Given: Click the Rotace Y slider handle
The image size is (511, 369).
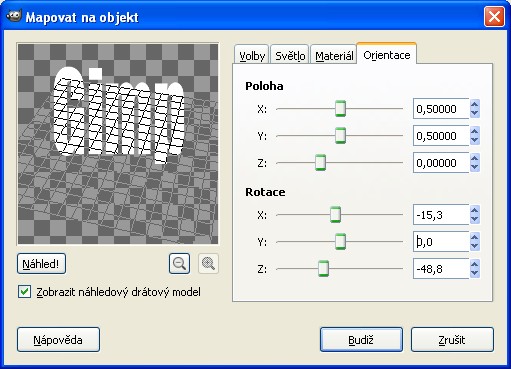Looking at the screenshot, I should [x=340, y=242].
